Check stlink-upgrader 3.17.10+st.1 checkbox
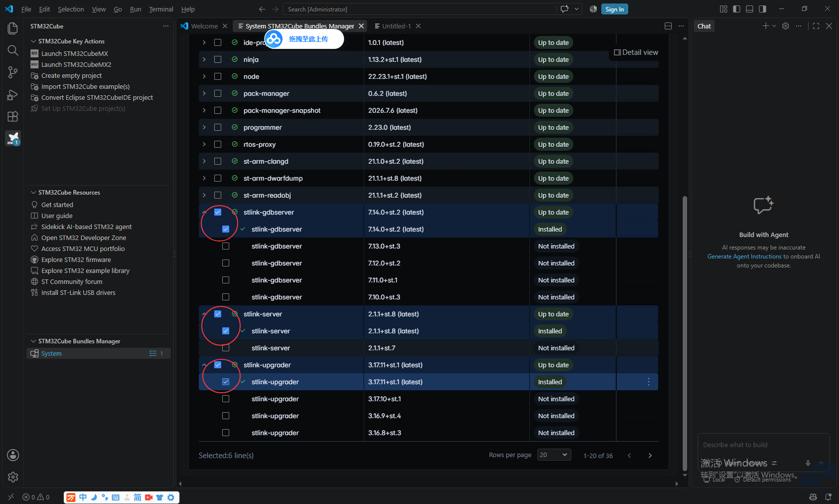 pyautogui.click(x=226, y=399)
